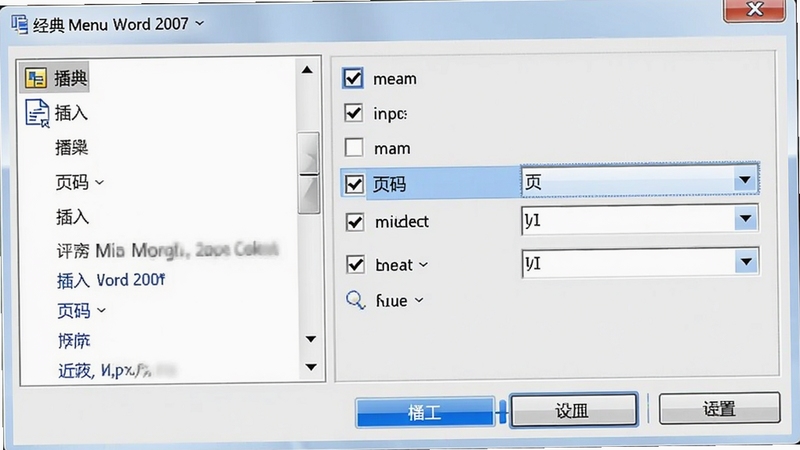Click the rightmost button at the dialog bottom
800x450 pixels.
coord(719,408)
